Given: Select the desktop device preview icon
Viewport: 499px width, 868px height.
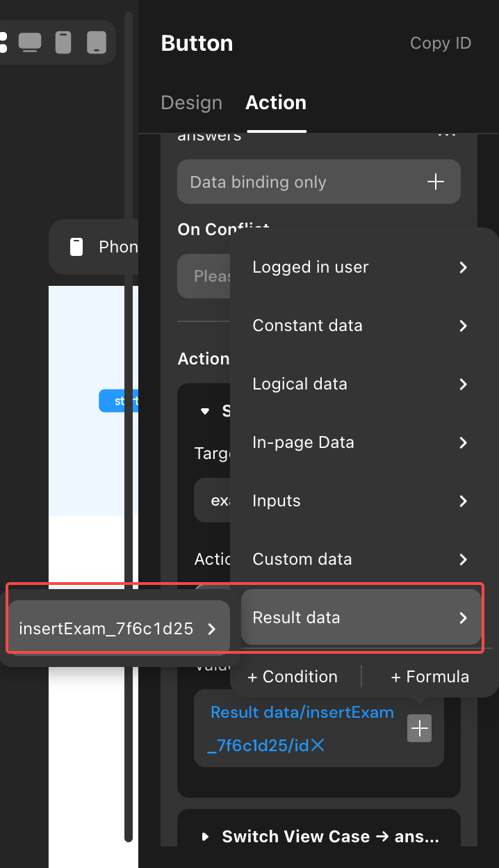Looking at the screenshot, I should click(30, 42).
